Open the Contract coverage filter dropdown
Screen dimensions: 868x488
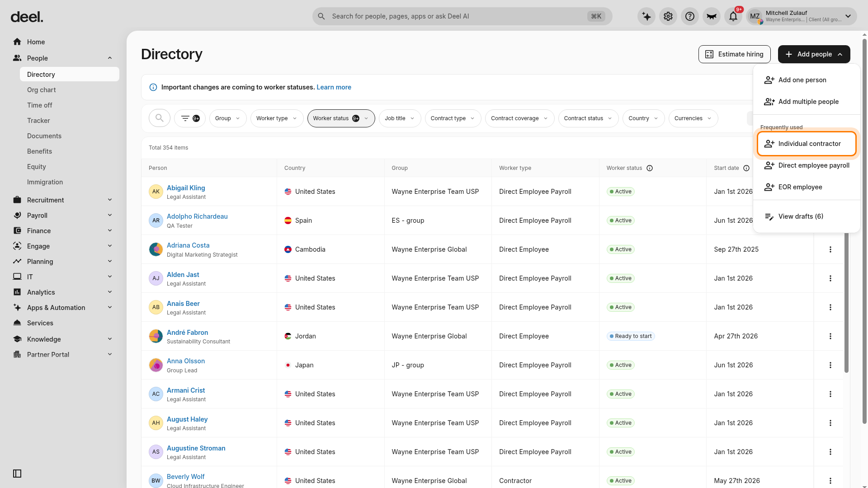(520, 118)
